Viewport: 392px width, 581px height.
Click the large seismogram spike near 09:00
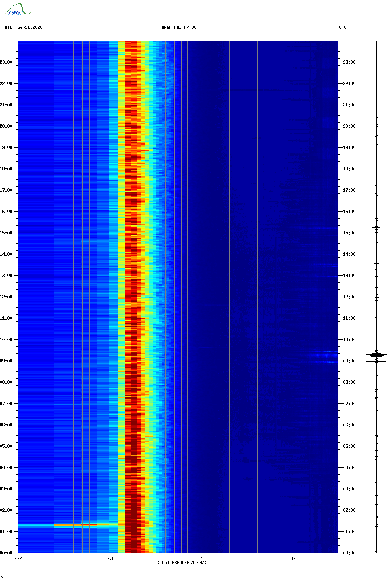point(376,355)
